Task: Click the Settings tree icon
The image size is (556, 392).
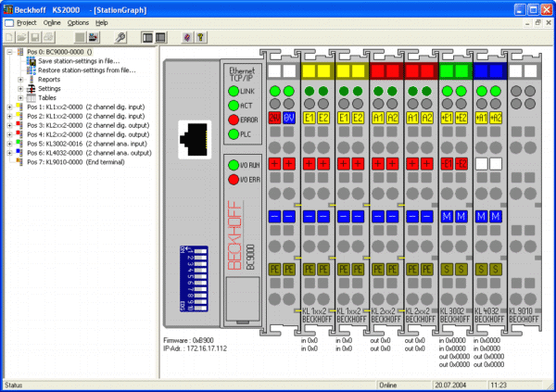Action: (x=32, y=89)
